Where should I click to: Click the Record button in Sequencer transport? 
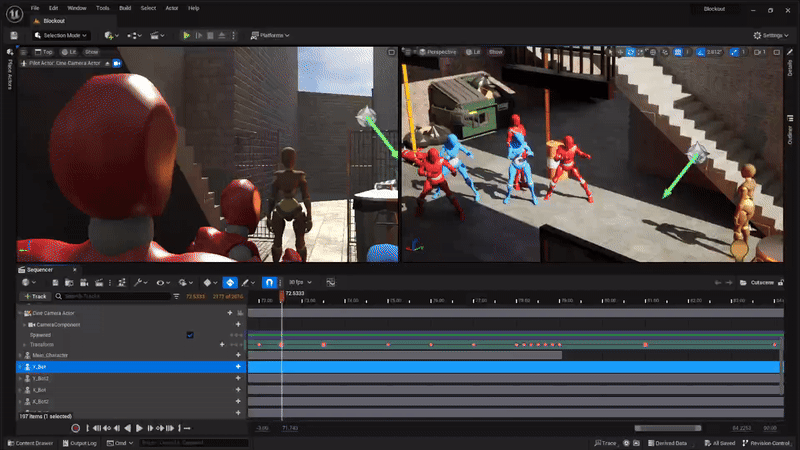point(75,428)
